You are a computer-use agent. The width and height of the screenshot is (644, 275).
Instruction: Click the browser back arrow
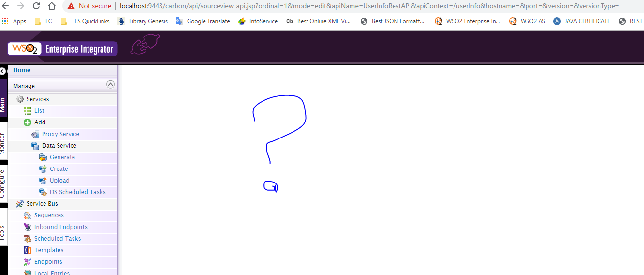point(6,6)
